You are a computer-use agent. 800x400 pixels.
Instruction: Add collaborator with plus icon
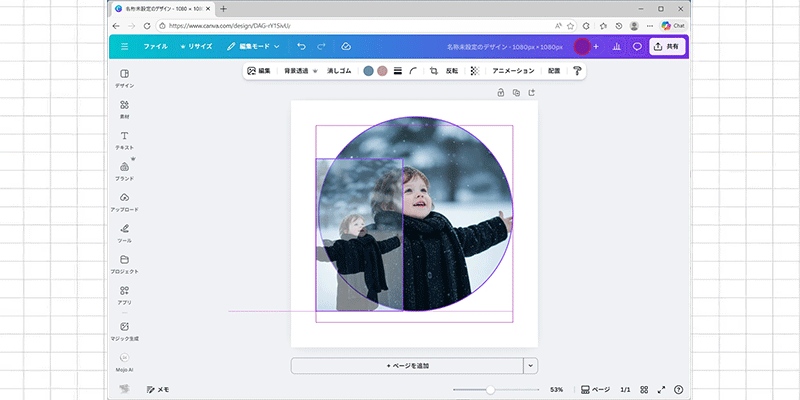596,46
